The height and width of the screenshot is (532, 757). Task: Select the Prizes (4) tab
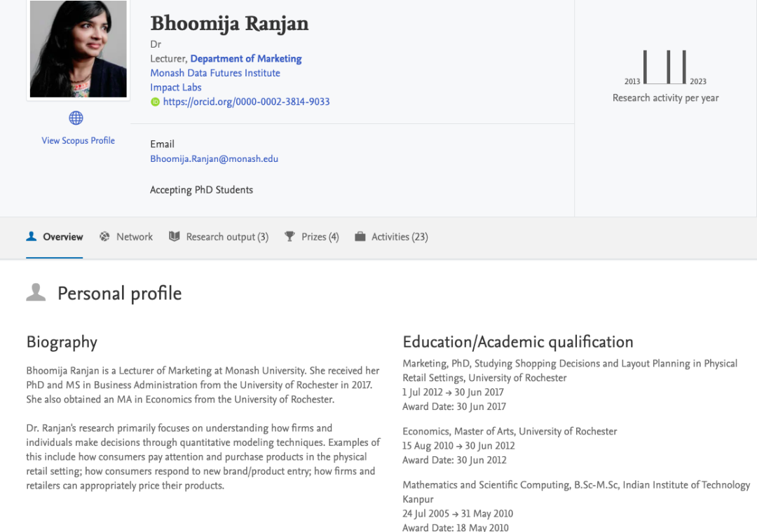point(320,237)
